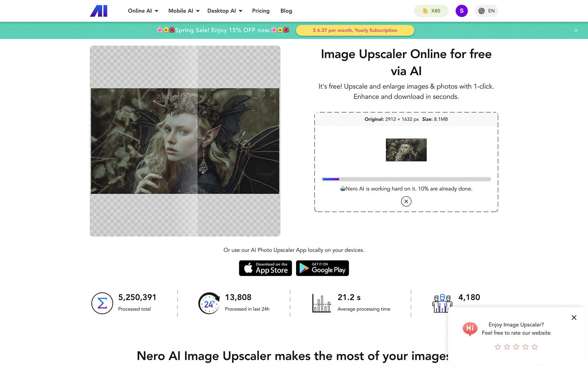Click the Nero AI logo
This screenshot has height=368, width=588.
[98, 11]
